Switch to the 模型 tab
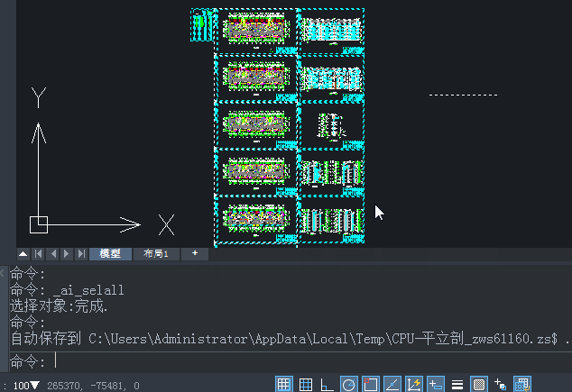Viewport: 572px width, 392px height. (110, 253)
